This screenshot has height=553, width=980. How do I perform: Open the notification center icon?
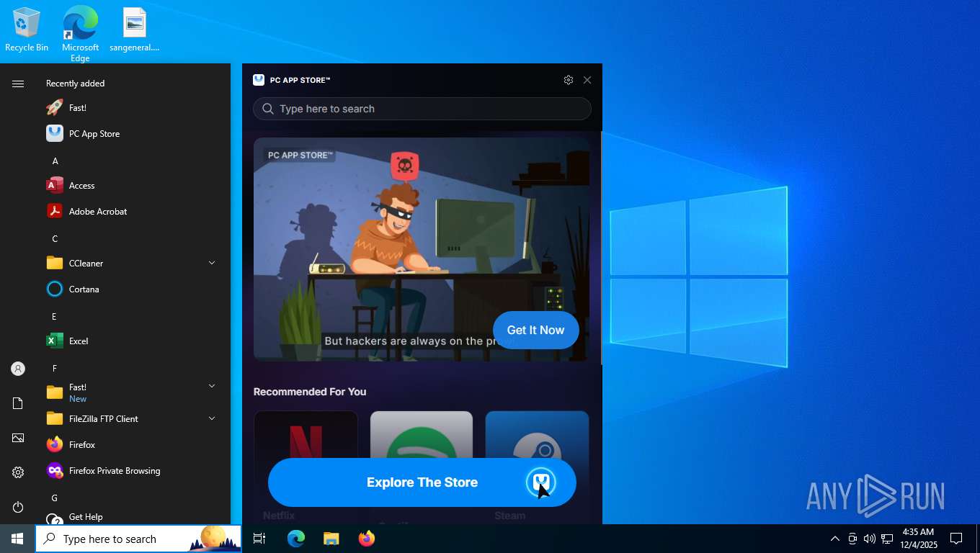tap(956, 539)
